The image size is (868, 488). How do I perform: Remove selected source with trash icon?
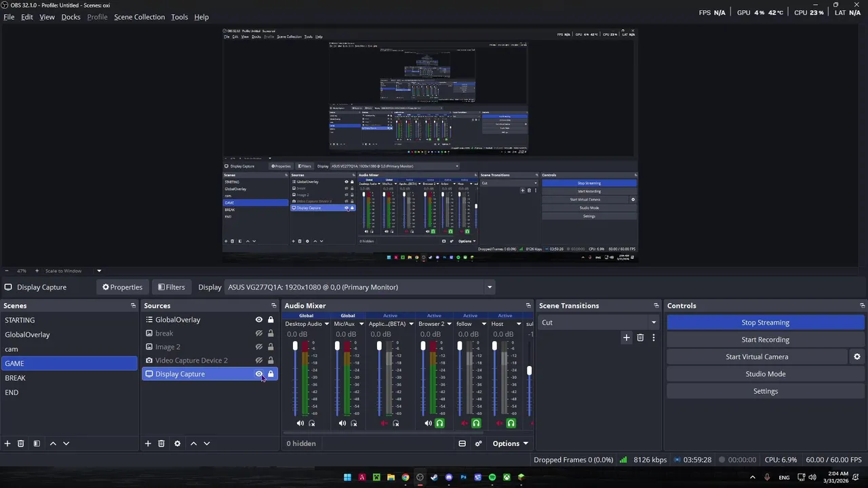pos(161,443)
